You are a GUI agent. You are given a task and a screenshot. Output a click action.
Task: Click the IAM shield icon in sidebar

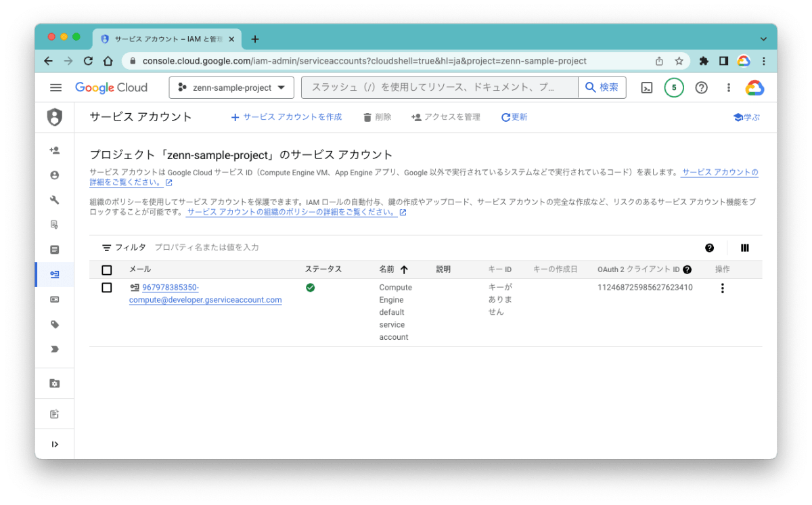pyautogui.click(x=55, y=117)
